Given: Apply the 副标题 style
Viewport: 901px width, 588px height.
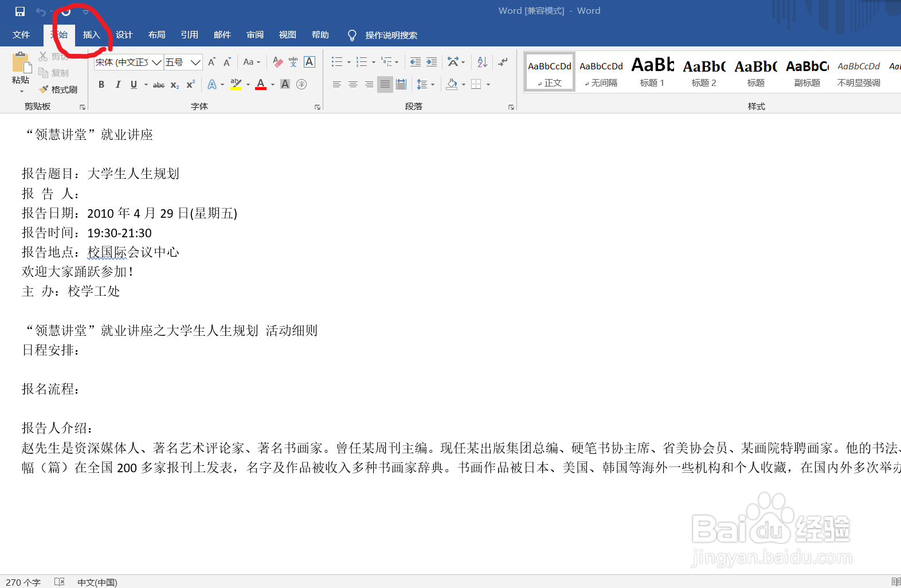Looking at the screenshot, I should click(x=807, y=72).
